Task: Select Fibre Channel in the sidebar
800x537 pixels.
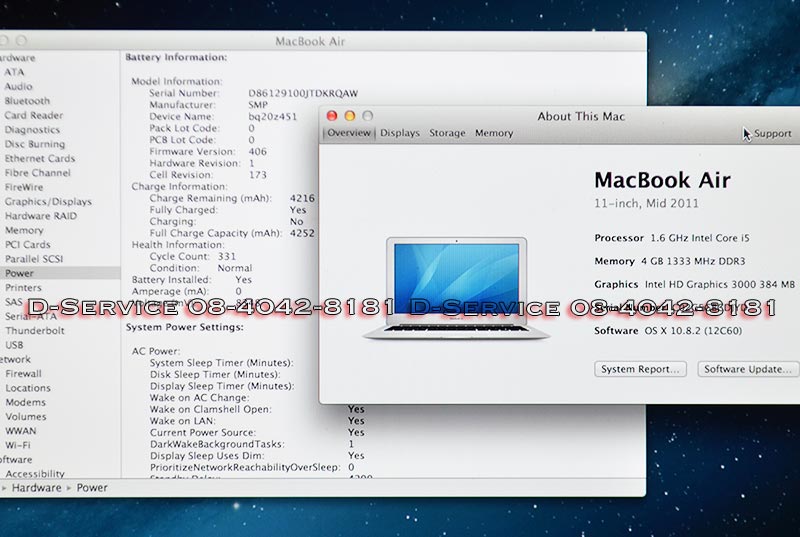Action: coord(38,173)
